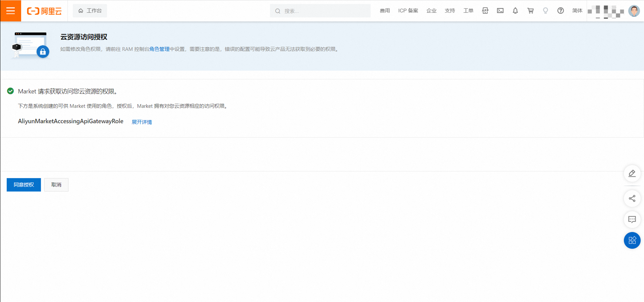Expand role details with 展开详情
The width and height of the screenshot is (644, 302).
pos(142,122)
